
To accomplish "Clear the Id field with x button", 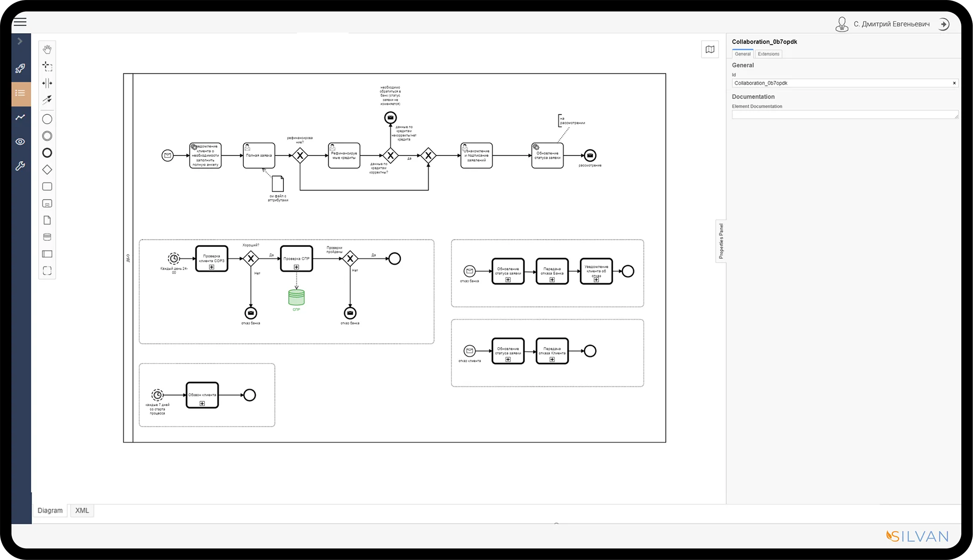I will 954,83.
